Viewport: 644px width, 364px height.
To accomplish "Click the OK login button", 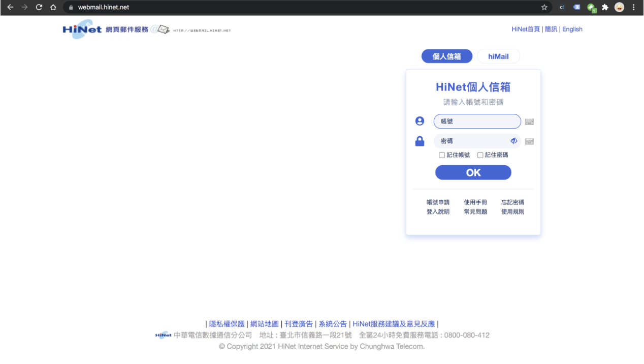I will click(x=473, y=172).
